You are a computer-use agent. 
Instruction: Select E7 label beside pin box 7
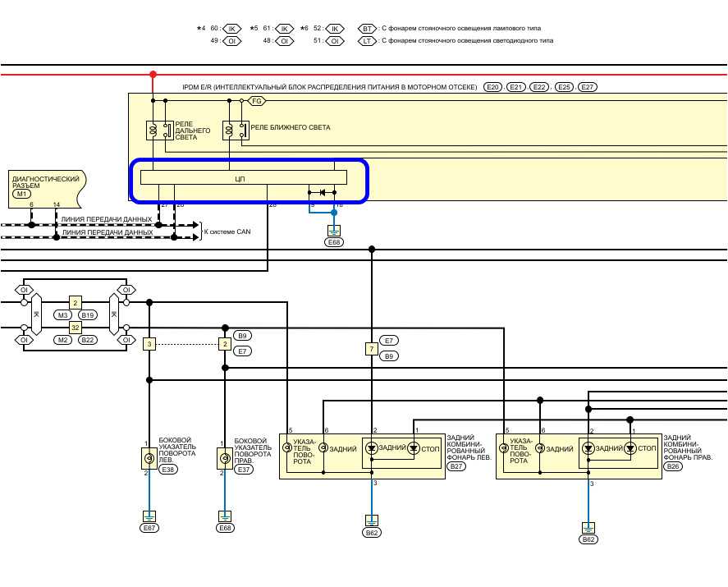389,341
